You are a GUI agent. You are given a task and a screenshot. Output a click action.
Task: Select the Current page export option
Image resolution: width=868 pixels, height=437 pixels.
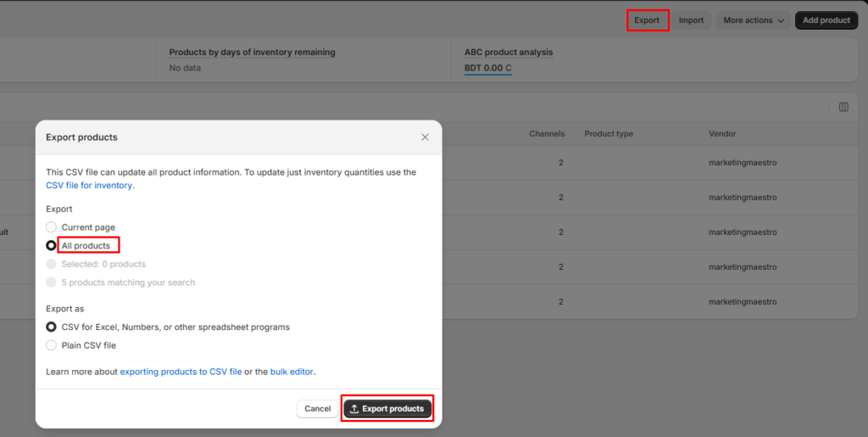(x=51, y=227)
